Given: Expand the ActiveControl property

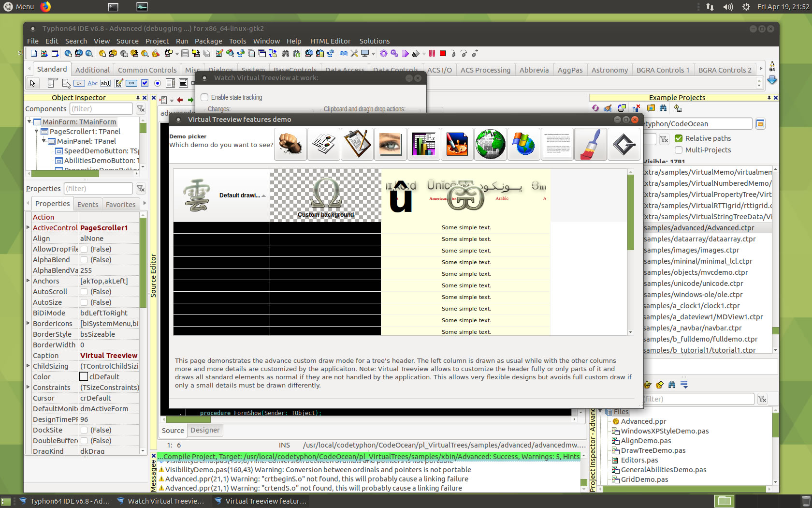Looking at the screenshot, I should 28,227.
